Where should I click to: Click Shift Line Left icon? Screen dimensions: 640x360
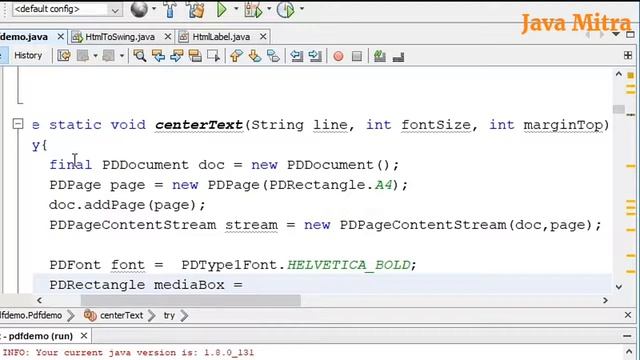point(297,56)
